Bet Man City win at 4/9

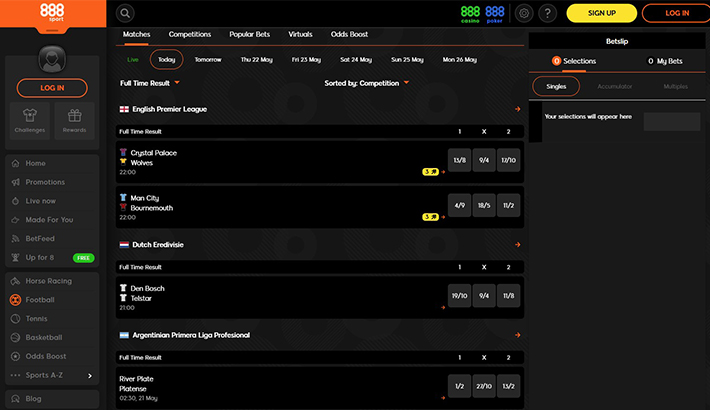coord(460,205)
